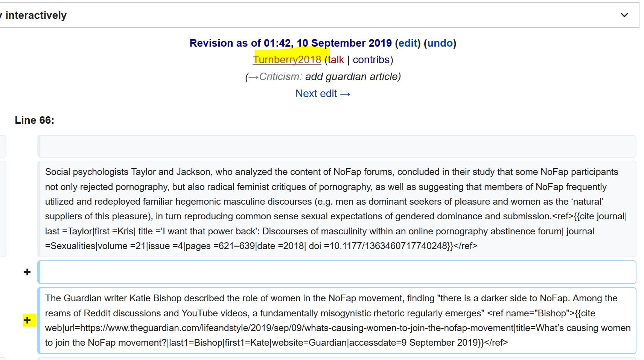Click the 'undo' link for this revision

[x=440, y=43]
